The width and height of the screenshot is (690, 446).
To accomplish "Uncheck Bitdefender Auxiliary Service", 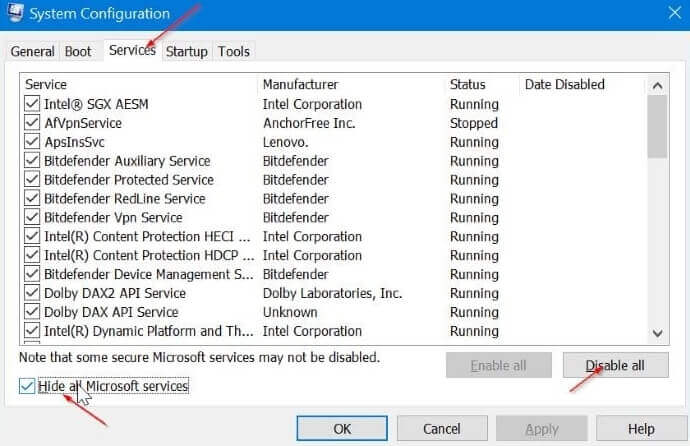I will pyautogui.click(x=32, y=161).
